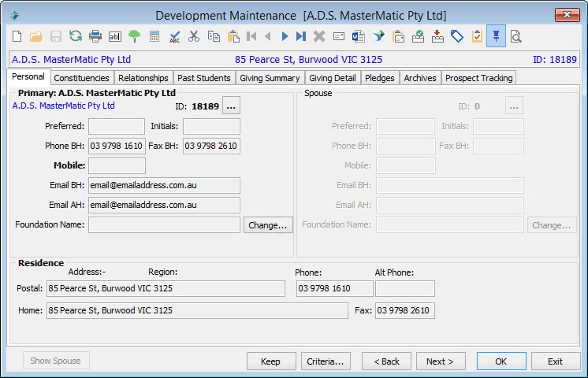Click the Residence Postal address field

point(166,288)
